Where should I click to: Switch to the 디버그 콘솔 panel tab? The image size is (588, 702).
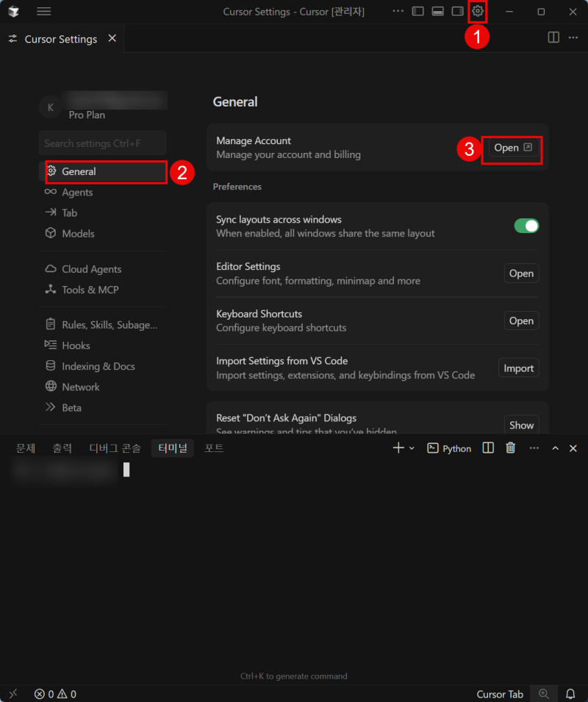(115, 448)
